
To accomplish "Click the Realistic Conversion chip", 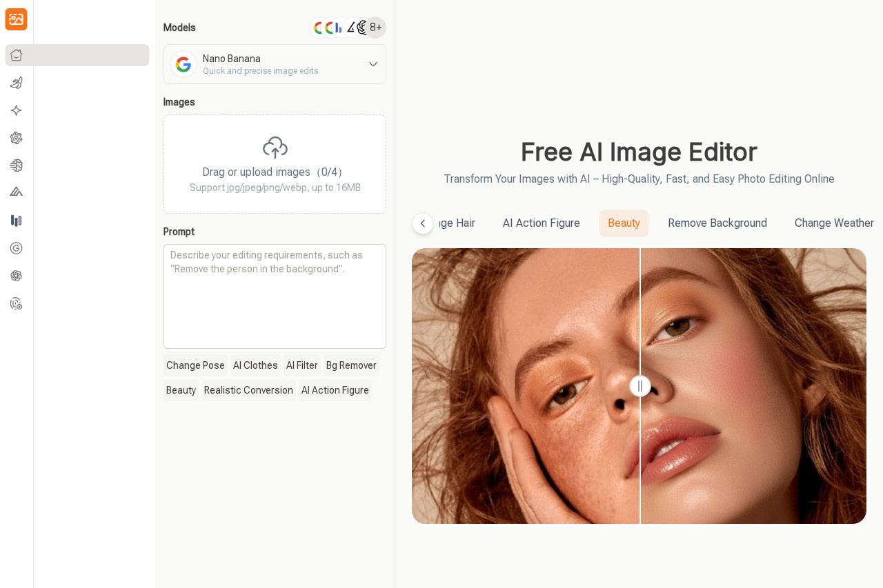I will coord(248,390).
